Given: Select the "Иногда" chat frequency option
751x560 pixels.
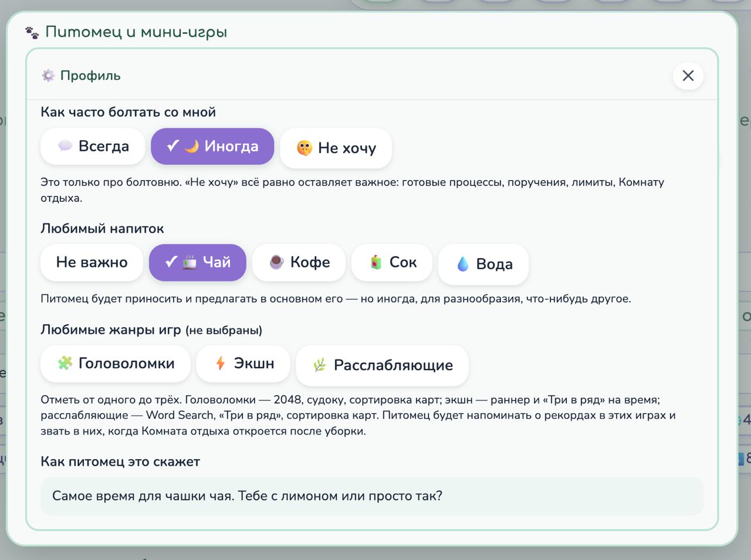Looking at the screenshot, I should click(212, 147).
